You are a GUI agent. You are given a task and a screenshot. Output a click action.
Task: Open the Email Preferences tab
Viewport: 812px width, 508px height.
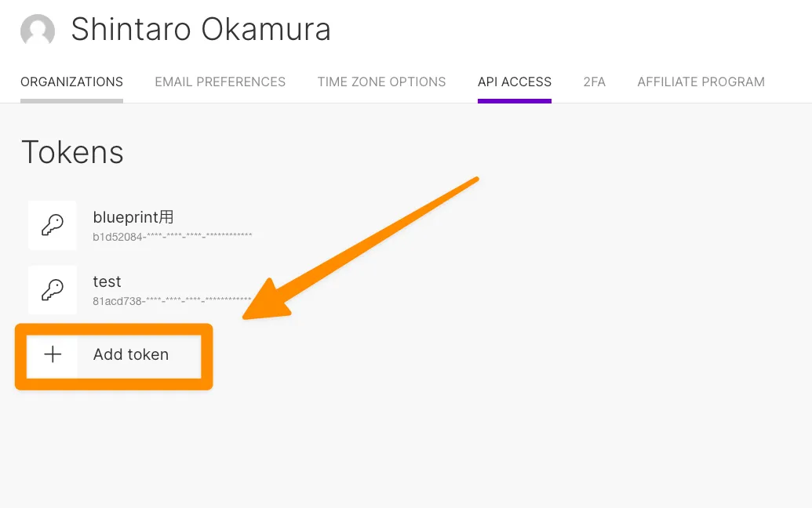[x=220, y=82]
